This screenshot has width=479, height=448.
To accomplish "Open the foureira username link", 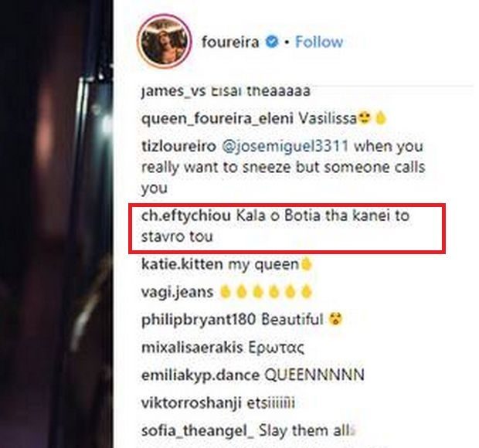I will pyautogui.click(x=229, y=42).
